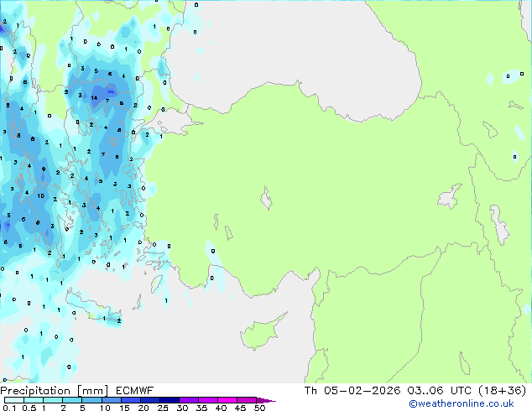
Task: Select the 10–15 mm blue legend swatch
Action: coord(111,400)
